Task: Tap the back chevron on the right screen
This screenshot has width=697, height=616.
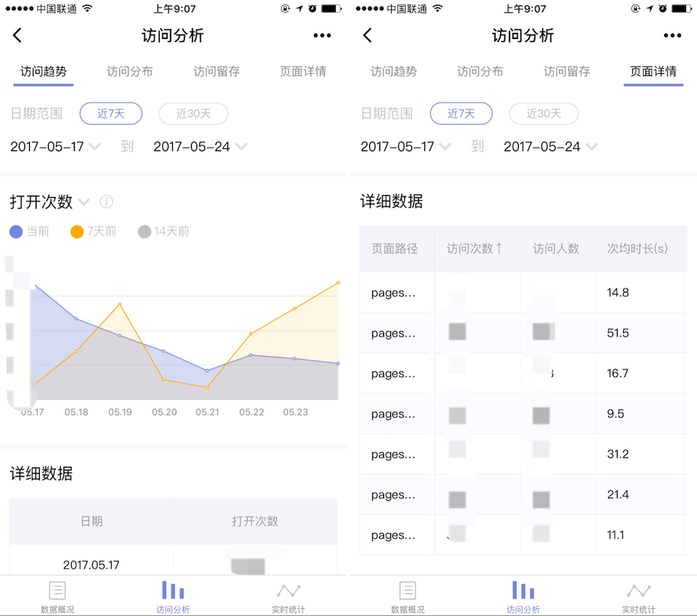Action: tap(367, 35)
